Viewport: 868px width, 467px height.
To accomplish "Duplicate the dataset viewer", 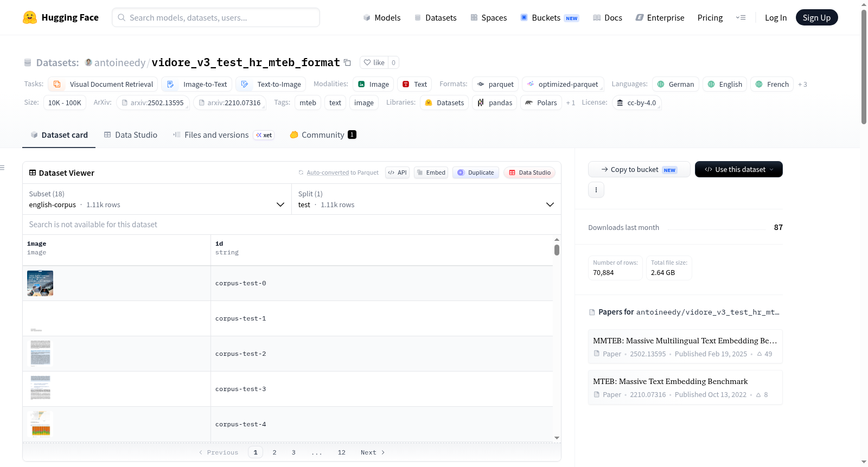I will pos(476,172).
